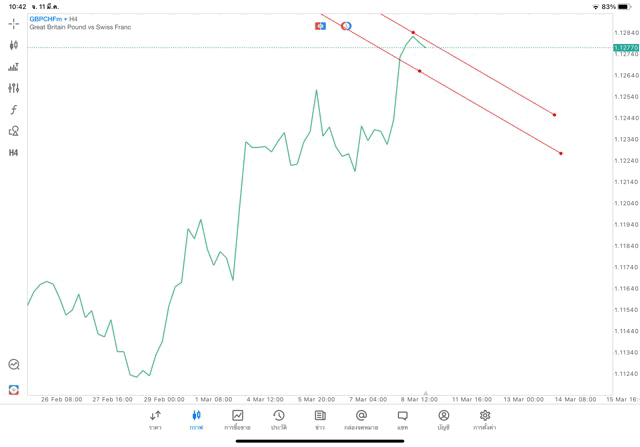Tap the red economic event flag on chart
Image resolution: width=640 pixels, height=447 pixels.
(x=320, y=26)
